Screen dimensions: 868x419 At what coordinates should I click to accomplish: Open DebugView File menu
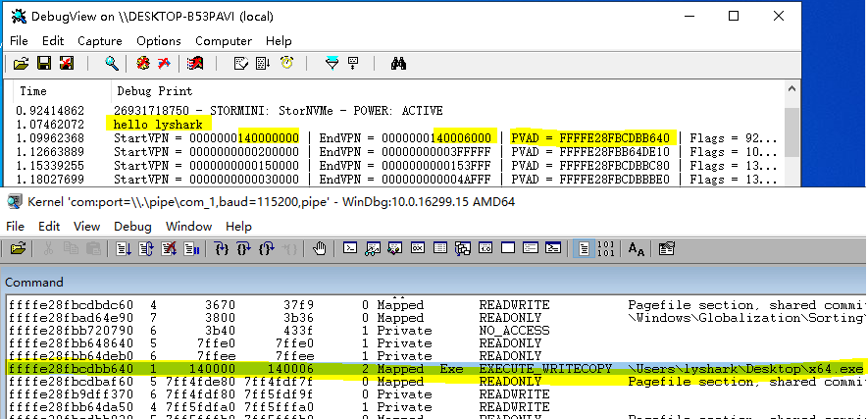(19, 41)
